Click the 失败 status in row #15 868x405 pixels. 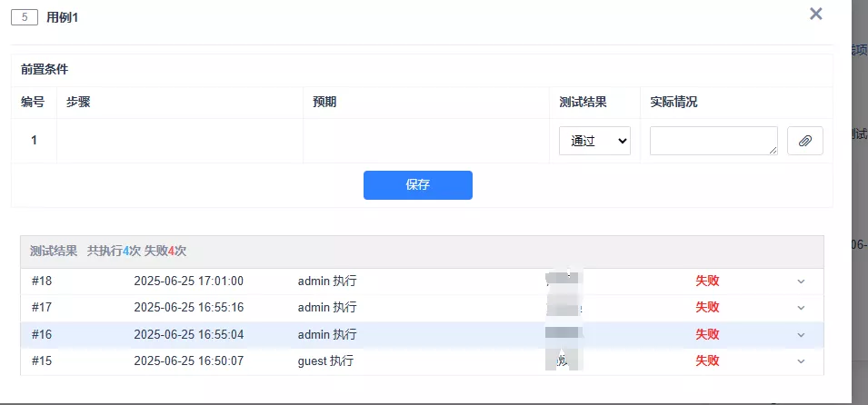707,361
